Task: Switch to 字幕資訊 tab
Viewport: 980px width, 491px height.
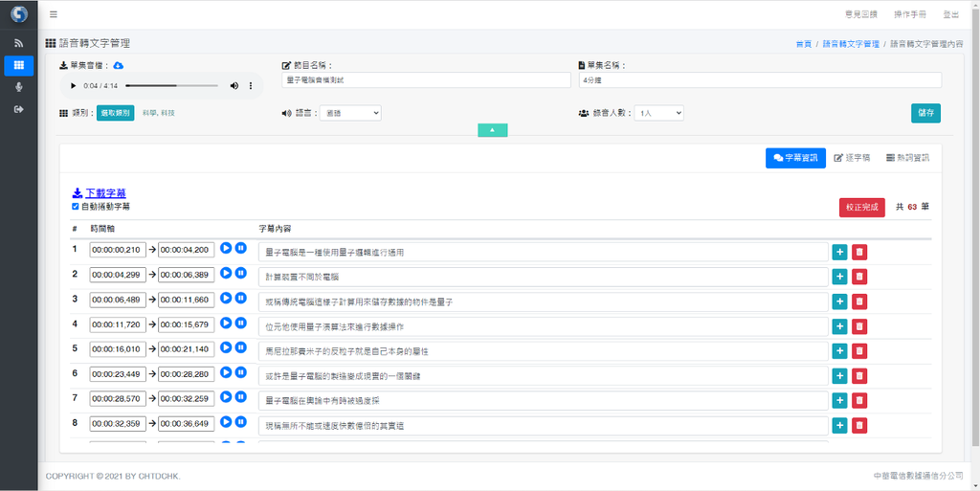Action: point(795,158)
